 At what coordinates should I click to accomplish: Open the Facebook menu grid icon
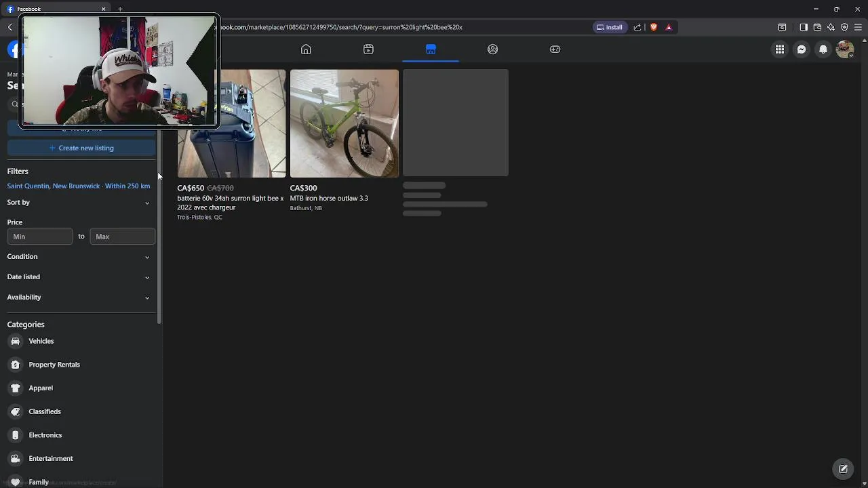780,49
